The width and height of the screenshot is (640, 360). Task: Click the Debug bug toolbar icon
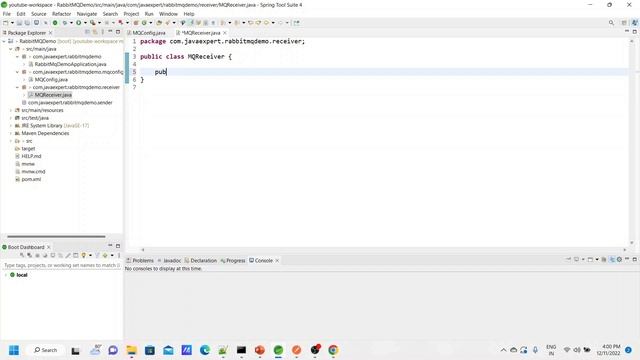64,23
